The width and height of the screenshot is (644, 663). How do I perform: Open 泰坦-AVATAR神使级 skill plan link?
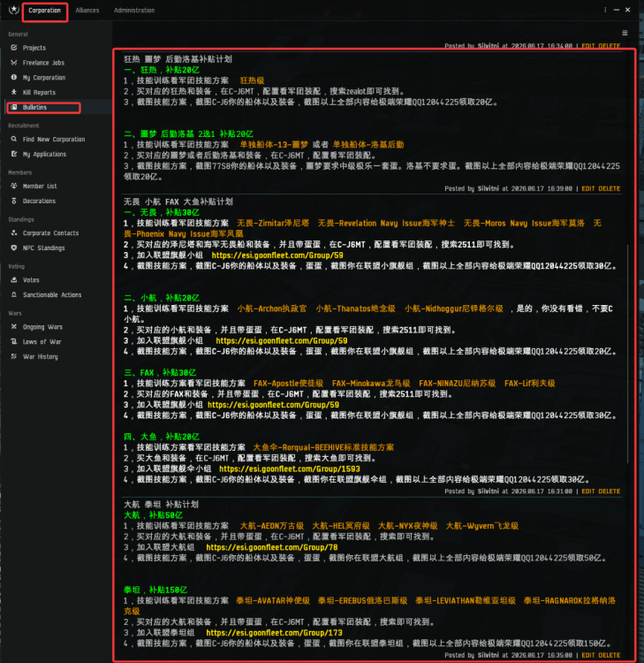pyautogui.click(x=273, y=600)
